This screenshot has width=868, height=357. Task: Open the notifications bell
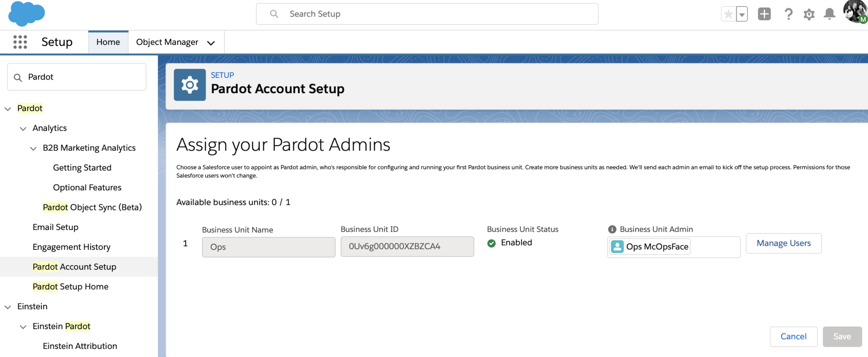click(x=829, y=14)
